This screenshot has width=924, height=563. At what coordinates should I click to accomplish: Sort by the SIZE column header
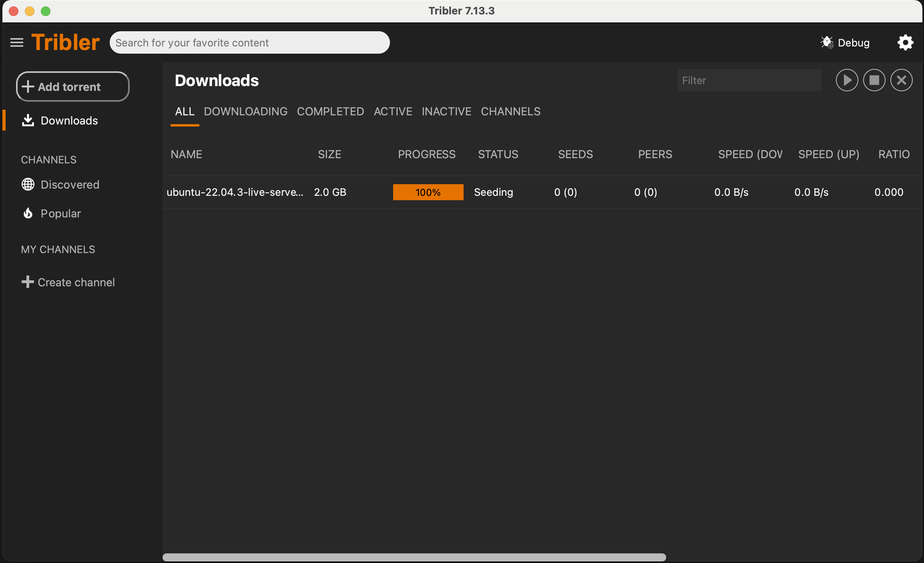pos(329,154)
